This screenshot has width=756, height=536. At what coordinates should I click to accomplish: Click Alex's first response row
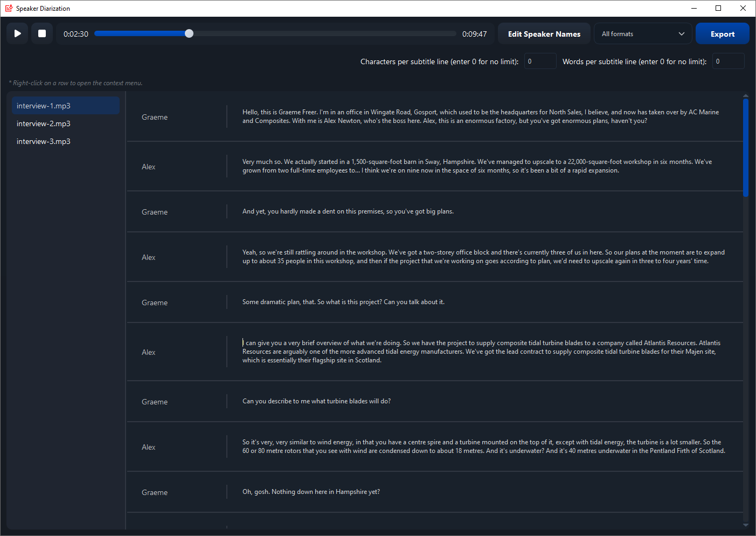434,166
